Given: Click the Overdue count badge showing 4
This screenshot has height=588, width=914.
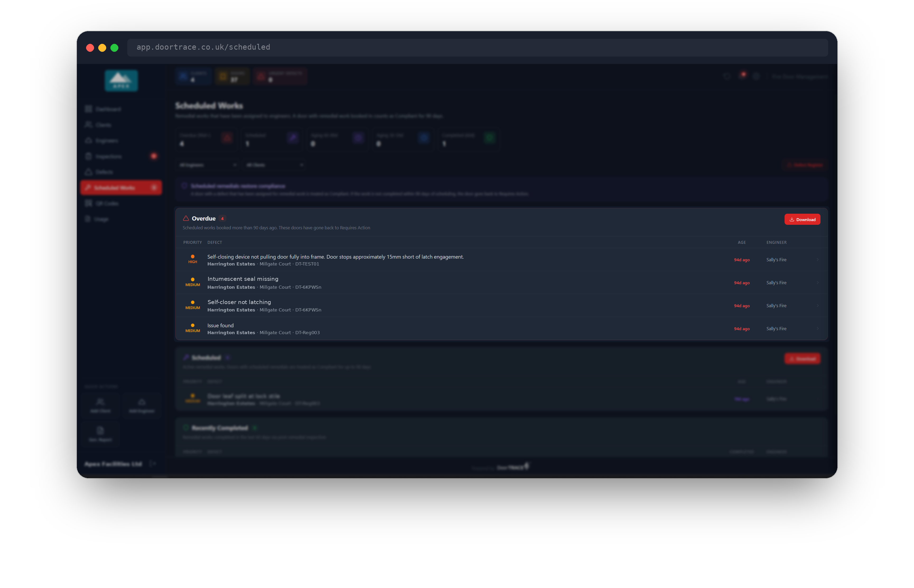Looking at the screenshot, I should click(222, 219).
